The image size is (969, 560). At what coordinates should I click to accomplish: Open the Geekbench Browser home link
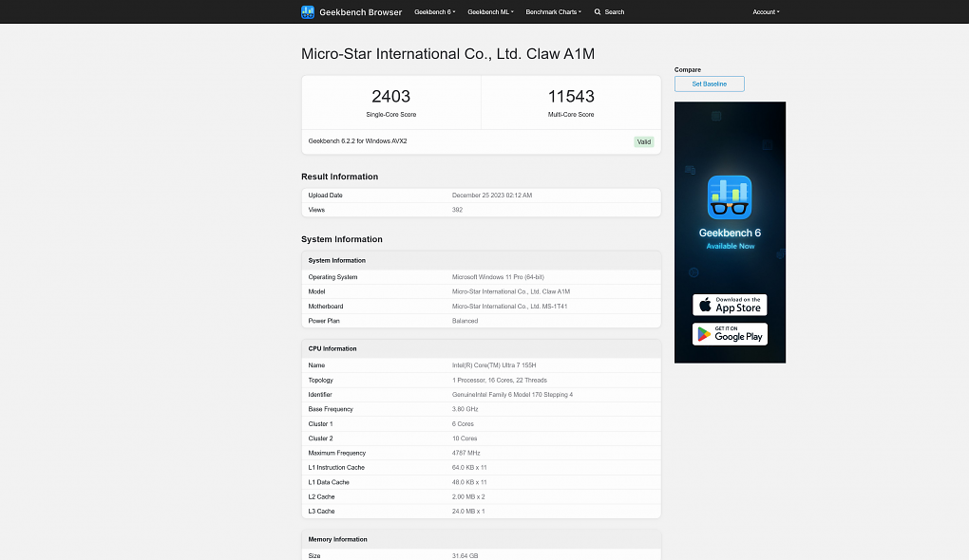(x=360, y=11)
